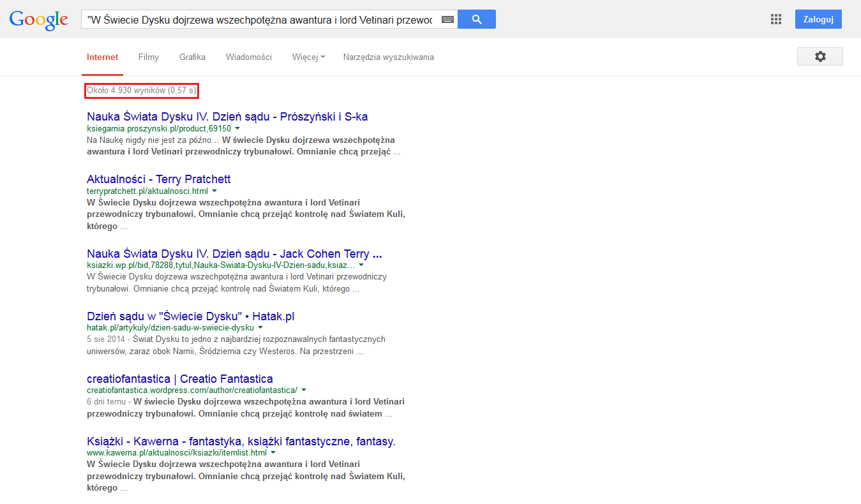Image resolution: width=861 pixels, height=504 pixels.
Task: Select the Internet tab
Action: coord(103,57)
